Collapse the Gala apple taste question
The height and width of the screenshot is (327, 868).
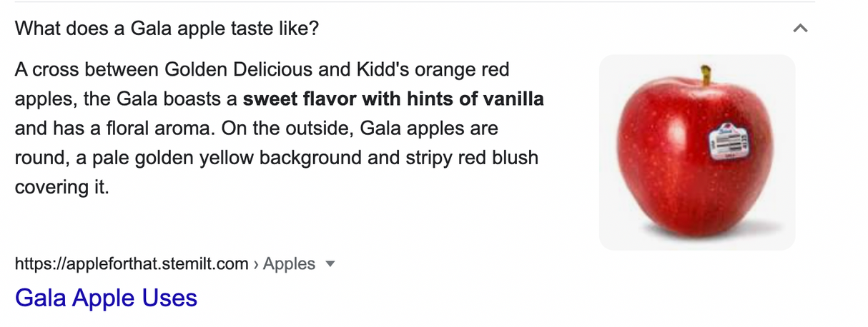[x=801, y=29]
